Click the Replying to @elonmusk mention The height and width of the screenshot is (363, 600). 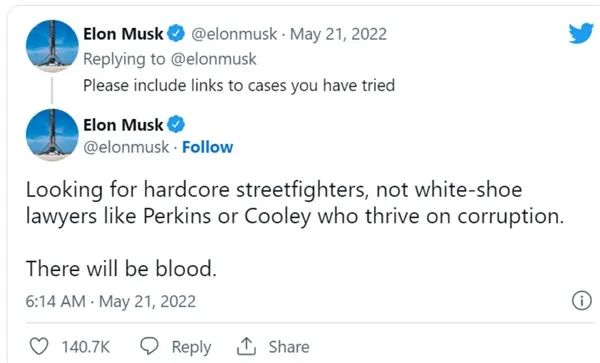point(214,59)
